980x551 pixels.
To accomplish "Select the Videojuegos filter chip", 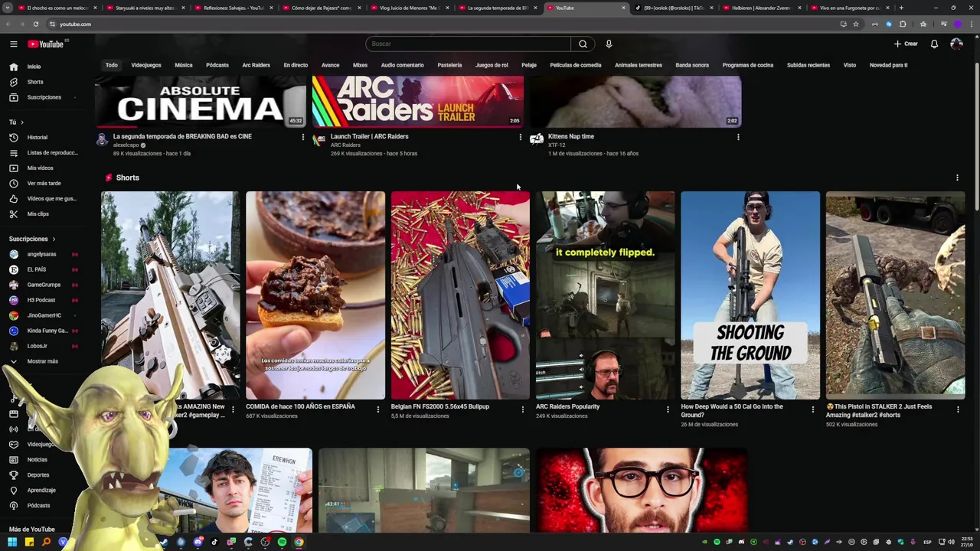I will 146,65.
